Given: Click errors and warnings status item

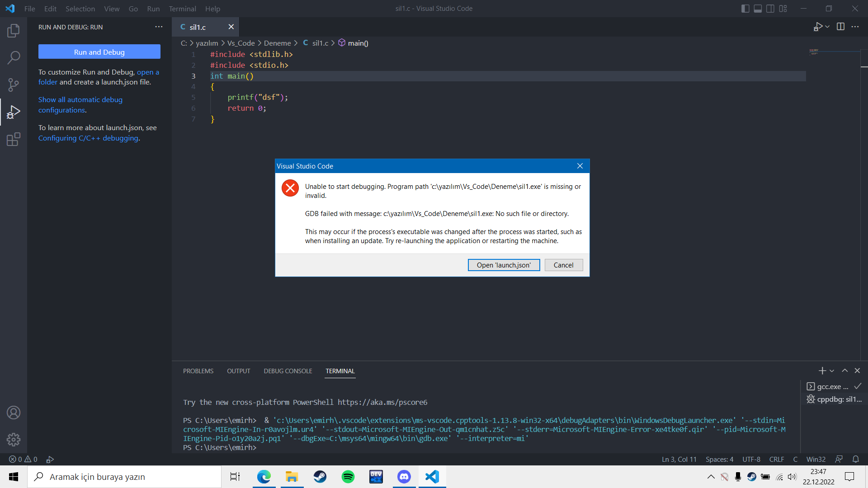Looking at the screenshot, I should [23, 459].
